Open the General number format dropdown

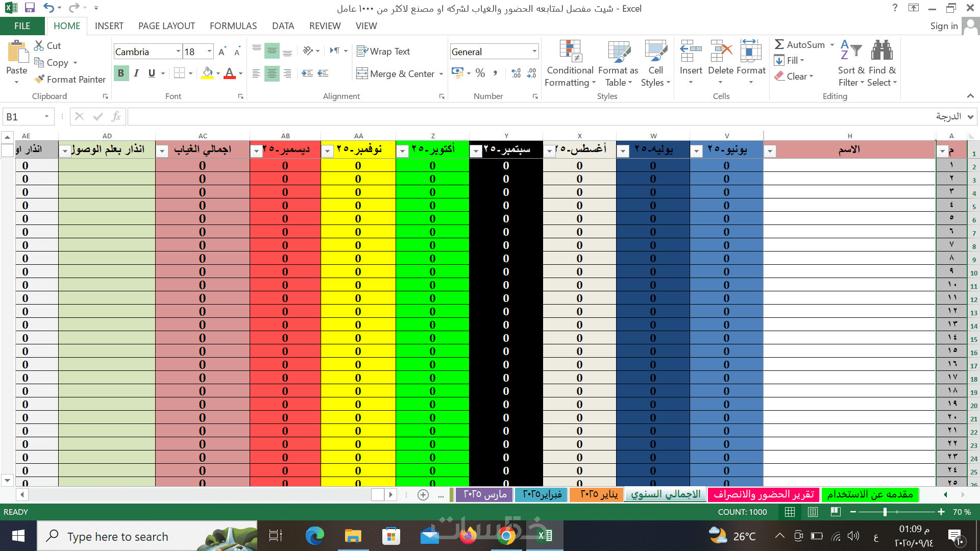coord(534,52)
